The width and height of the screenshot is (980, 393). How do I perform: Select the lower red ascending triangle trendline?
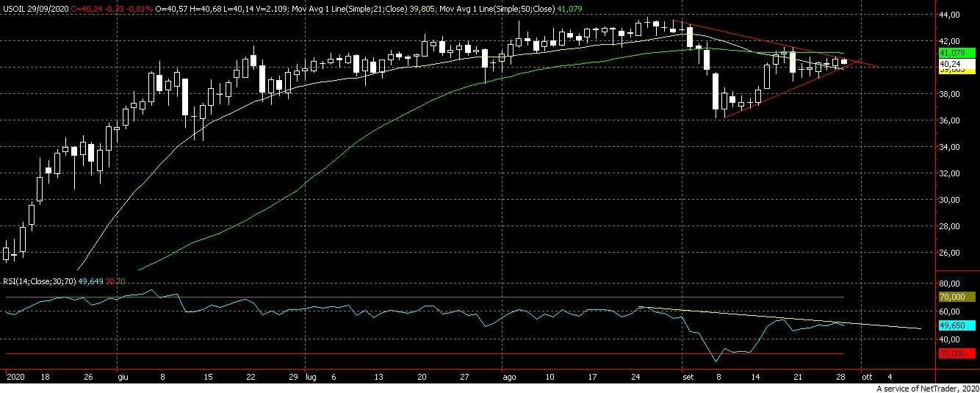(793, 90)
